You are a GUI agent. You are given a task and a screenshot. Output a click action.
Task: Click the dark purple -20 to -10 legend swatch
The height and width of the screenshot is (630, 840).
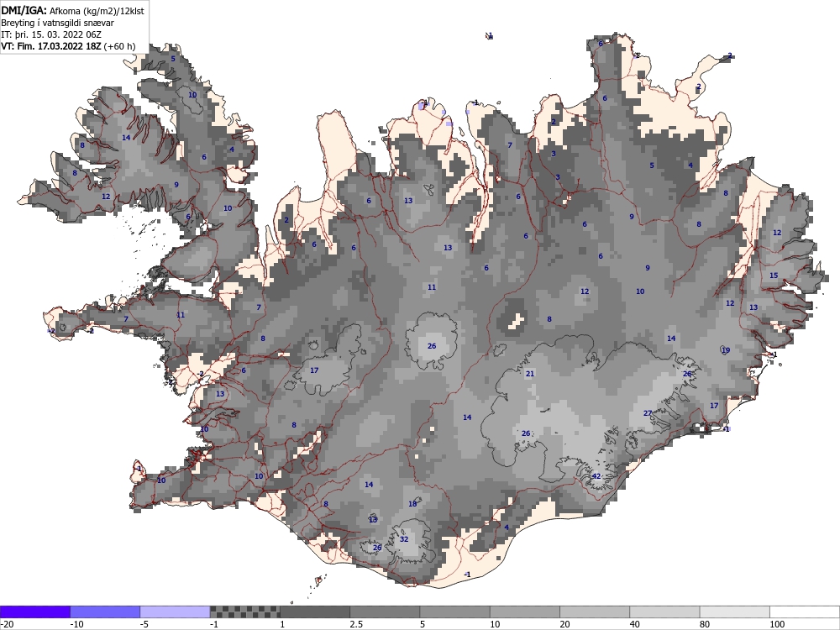click(34, 612)
